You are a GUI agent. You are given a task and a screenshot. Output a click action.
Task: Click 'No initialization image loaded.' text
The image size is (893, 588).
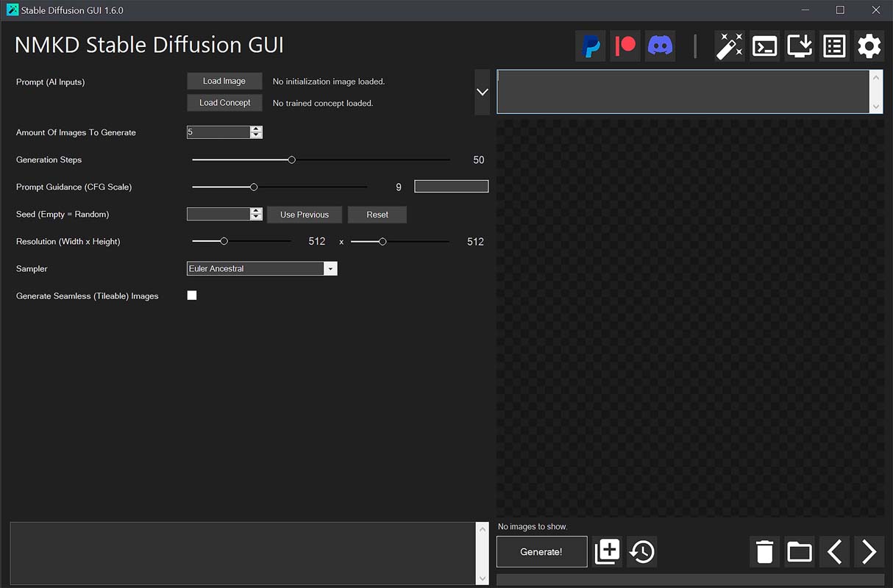[329, 82]
